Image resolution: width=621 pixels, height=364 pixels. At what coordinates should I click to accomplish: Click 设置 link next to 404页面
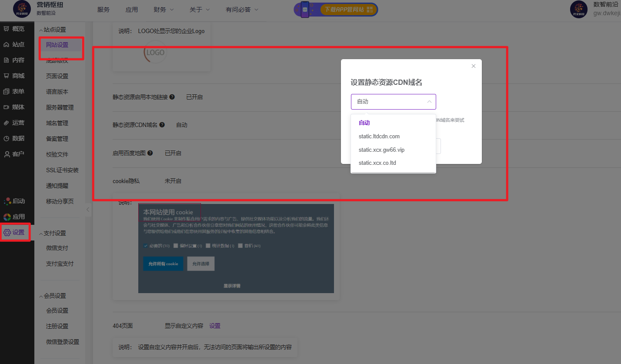pyautogui.click(x=215, y=326)
